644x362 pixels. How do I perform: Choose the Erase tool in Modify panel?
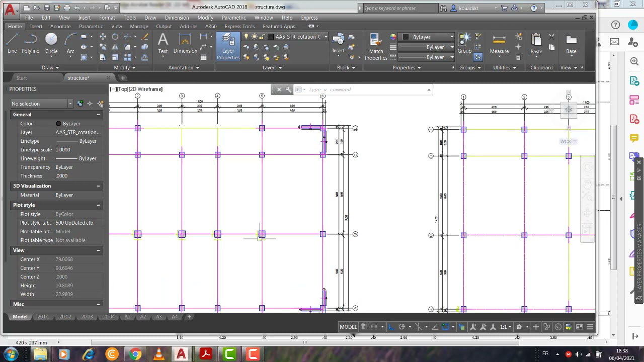(145, 37)
